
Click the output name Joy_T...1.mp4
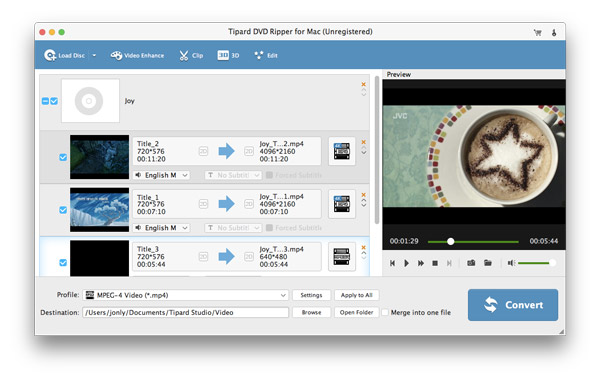tap(281, 196)
